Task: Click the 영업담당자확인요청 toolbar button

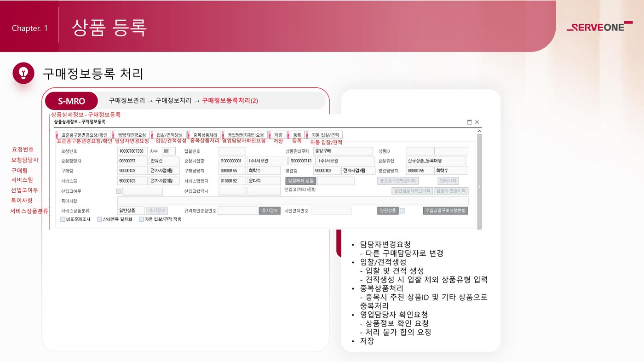Action: point(245,135)
